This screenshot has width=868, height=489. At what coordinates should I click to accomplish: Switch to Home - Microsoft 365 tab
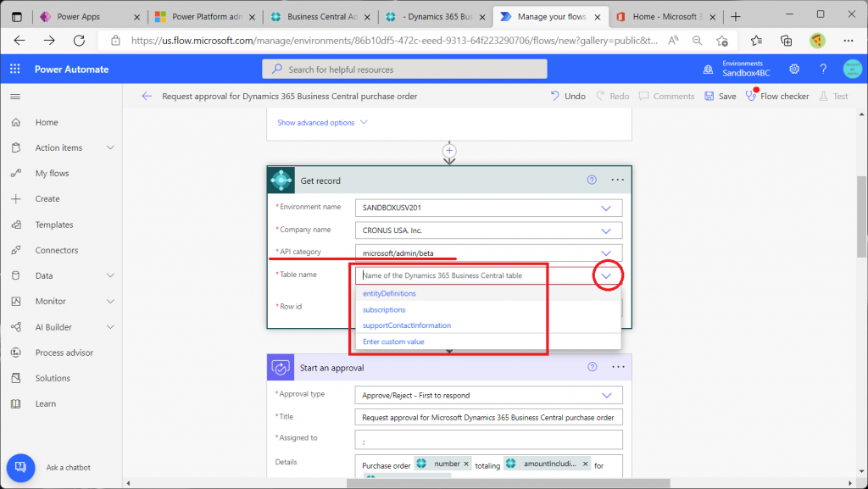click(665, 17)
